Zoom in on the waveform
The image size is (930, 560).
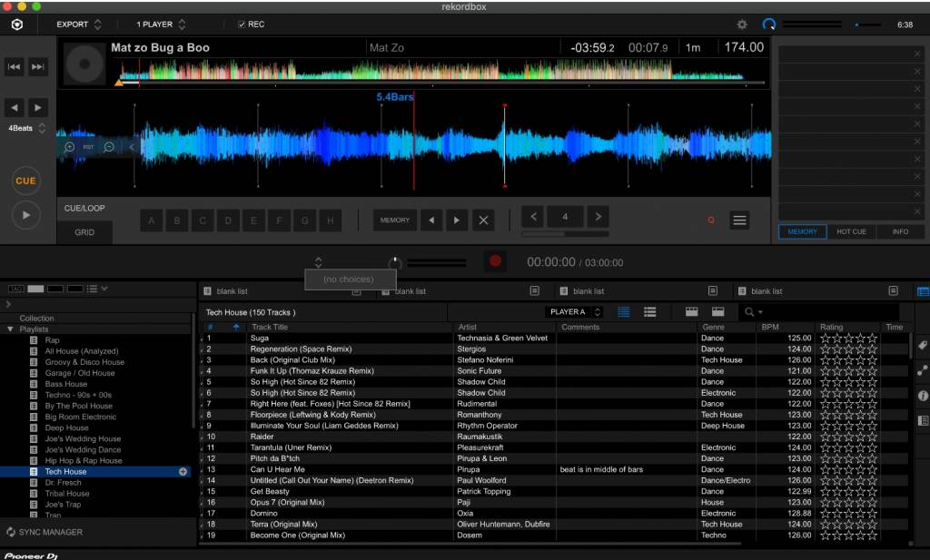(x=70, y=146)
